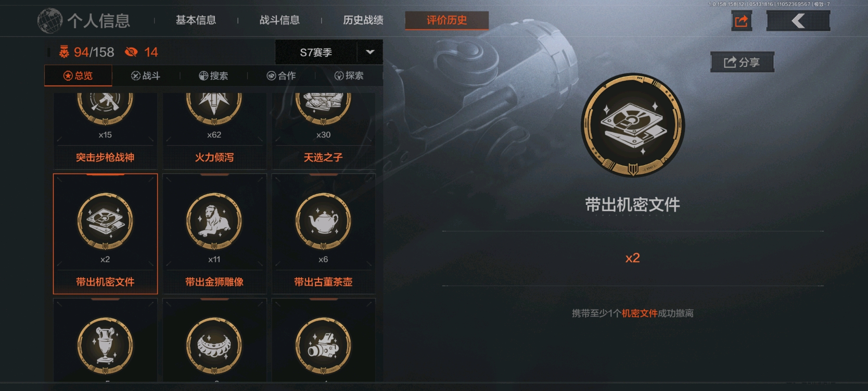Select the 火力倾泻 badge card
The height and width of the screenshot is (391, 868).
[214, 130]
